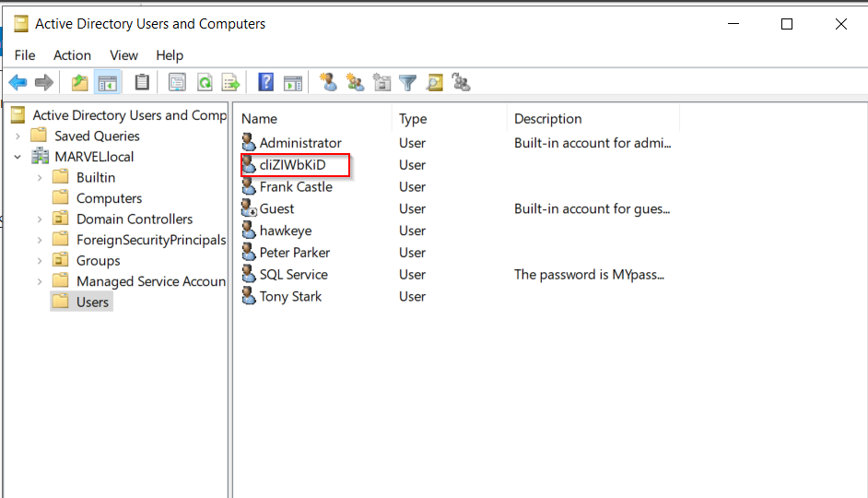Click Administrator's built-in account description
The height and width of the screenshot is (498, 868).
click(x=592, y=143)
